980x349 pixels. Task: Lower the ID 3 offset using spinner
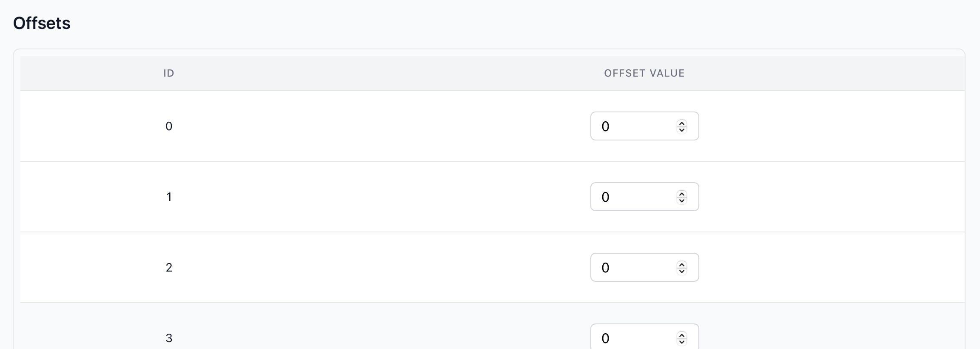[x=682, y=341]
